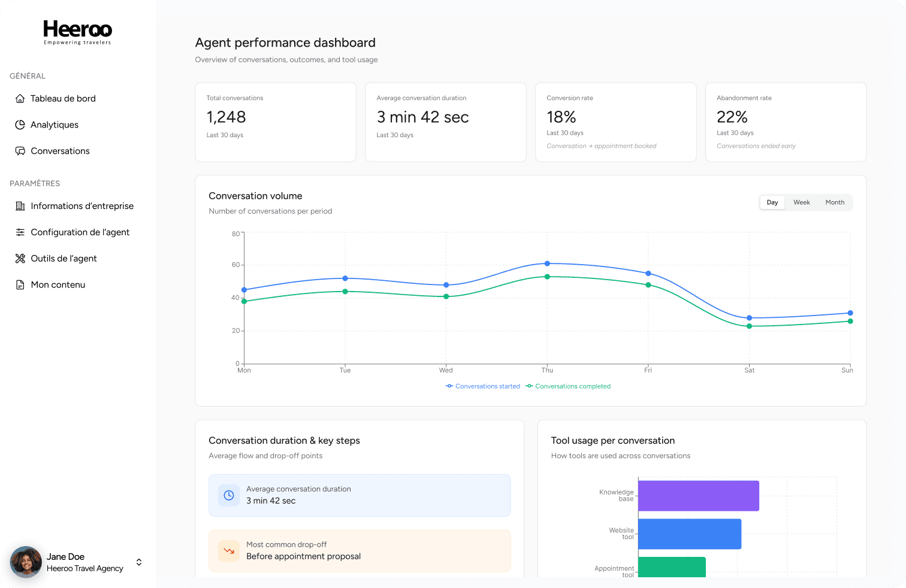Screen dimensions: 906x588
Task: Click the Tableau de bord home icon
Action: pos(20,98)
